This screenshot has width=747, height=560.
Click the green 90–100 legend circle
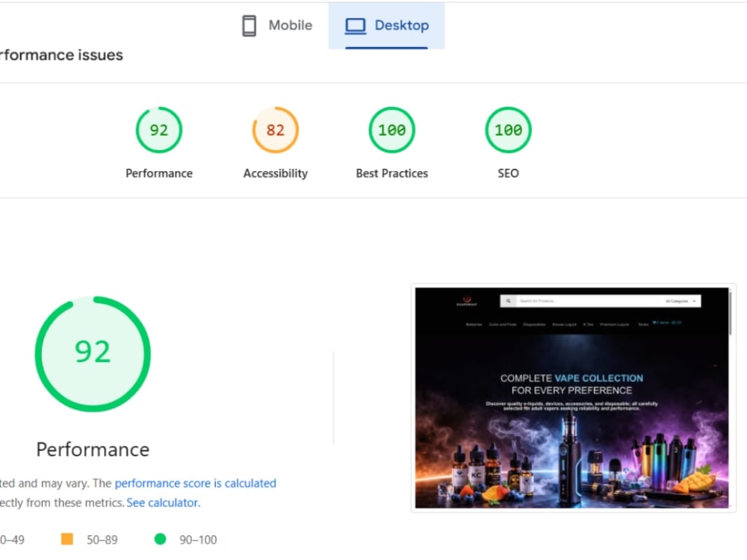point(161,539)
